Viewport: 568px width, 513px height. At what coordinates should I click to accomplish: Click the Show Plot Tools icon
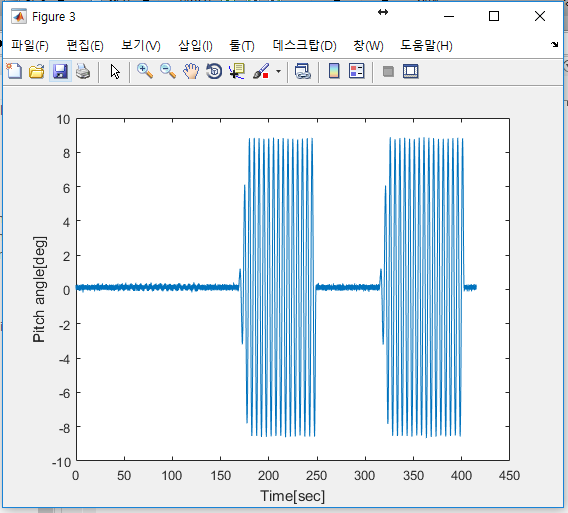pyautogui.click(x=411, y=71)
